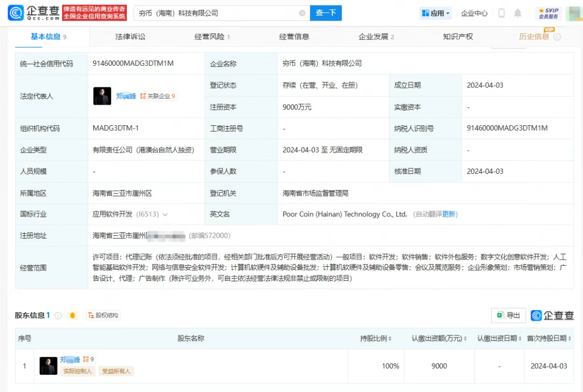Open the 股权结构 chart
583x392 pixels.
(x=103, y=315)
